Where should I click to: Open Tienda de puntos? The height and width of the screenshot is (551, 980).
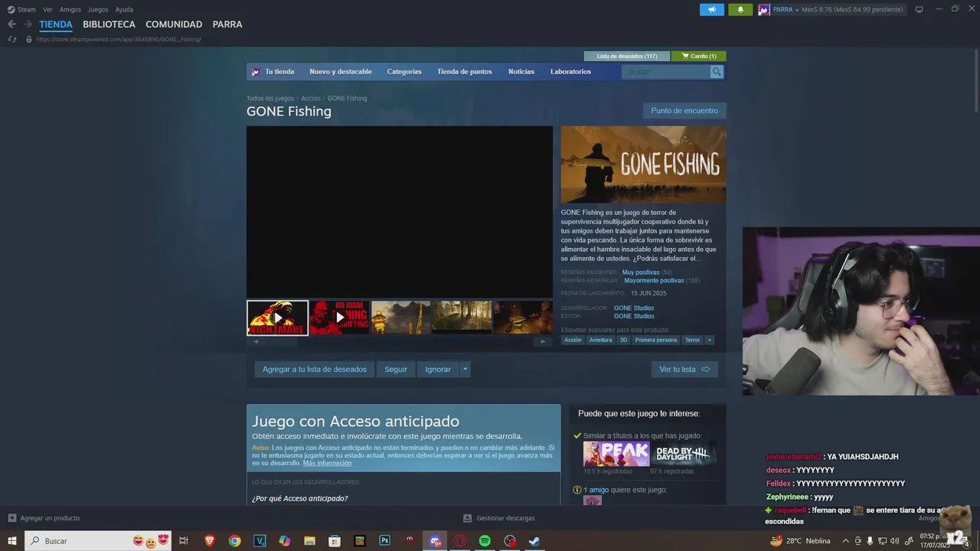point(465,72)
